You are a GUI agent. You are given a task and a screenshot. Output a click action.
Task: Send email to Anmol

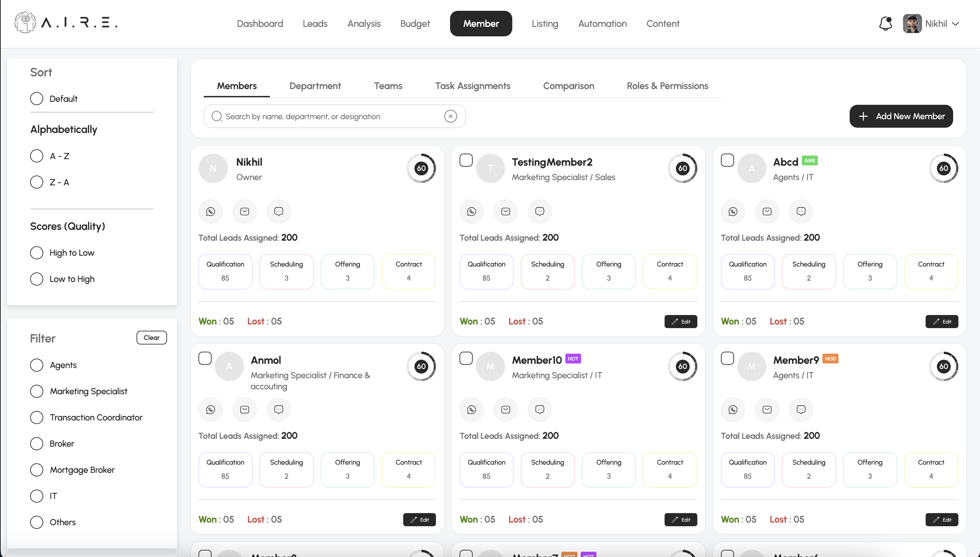pos(245,409)
